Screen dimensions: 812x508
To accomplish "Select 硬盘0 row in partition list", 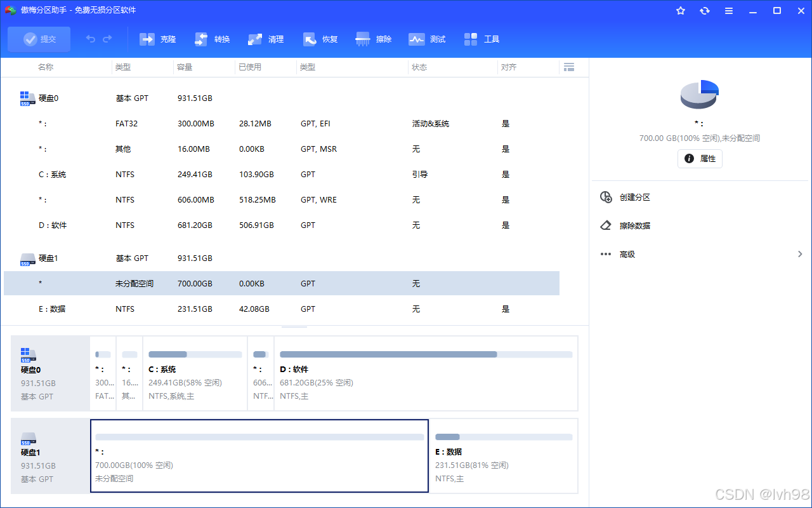I will tap(282, 98).
